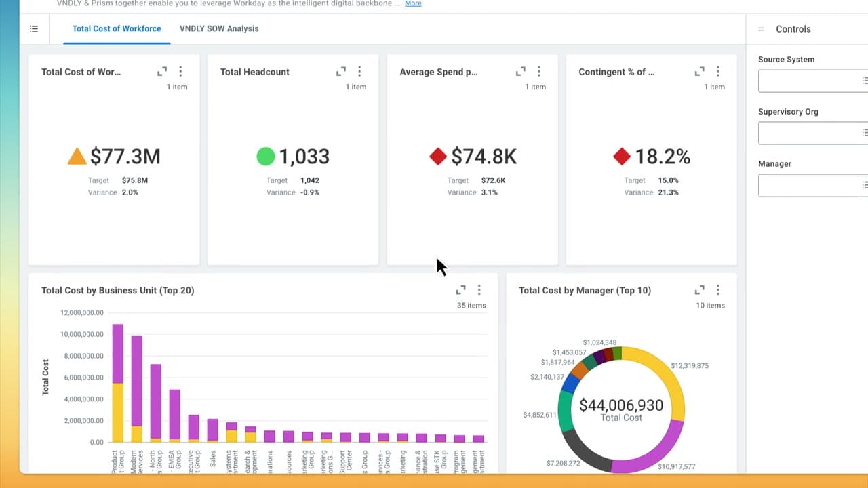Select the green $4,852,611 donut segment
The image size is (868, 488).
tap(564, 411)
